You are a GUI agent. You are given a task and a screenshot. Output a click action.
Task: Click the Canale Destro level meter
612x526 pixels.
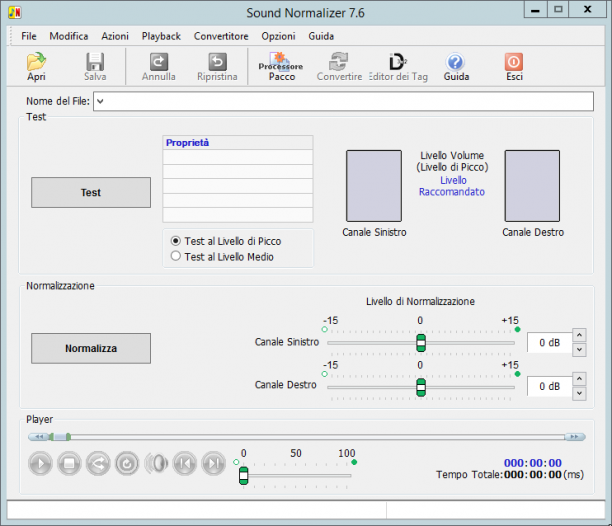coord(532,186)
